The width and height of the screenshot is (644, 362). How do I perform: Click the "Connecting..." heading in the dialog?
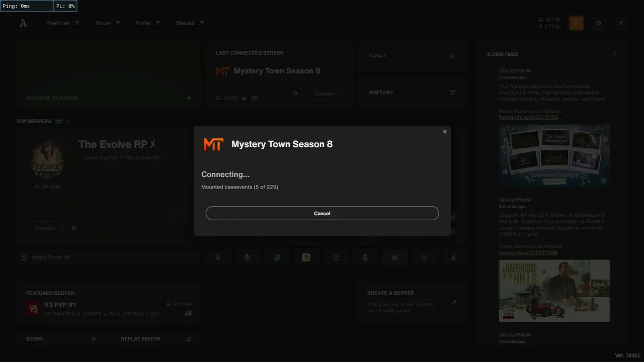coord(225,174)
